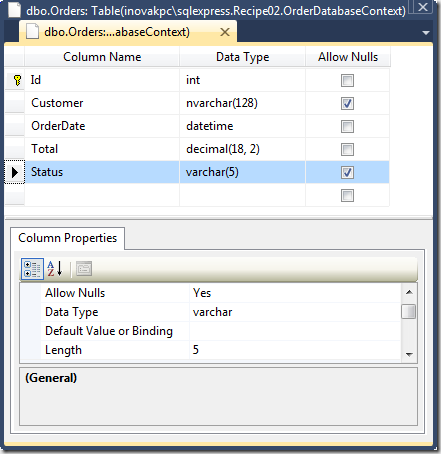The height and width of the screenshot is (454, 441).
Task: Enable Allow Nulls for the Id column
Action: pyautogui.click(x=347, y=81)
